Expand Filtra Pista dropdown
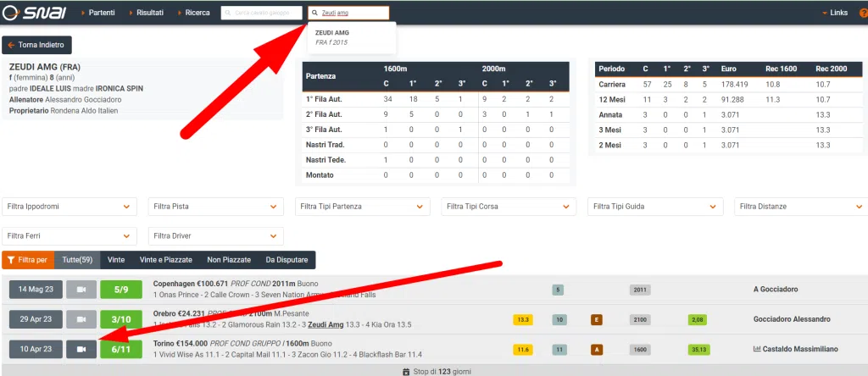The image size is (868, 376). [x=216, y=207]
